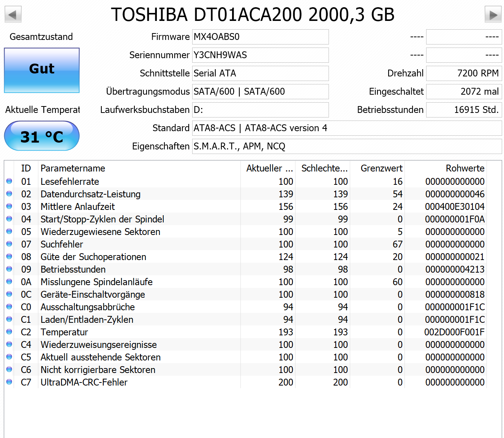
Task: Select the Wiederzugewiesene Sektoren parameter name
Action: [100, 232]
